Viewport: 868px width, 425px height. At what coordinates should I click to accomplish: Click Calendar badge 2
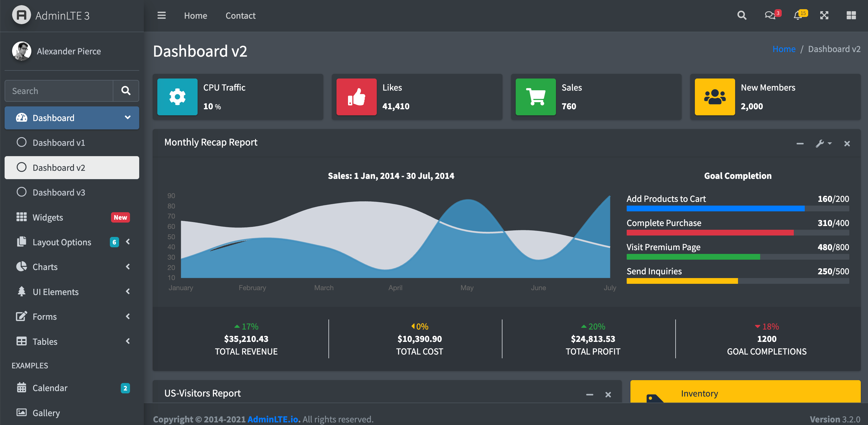click(x=125, y=388)
